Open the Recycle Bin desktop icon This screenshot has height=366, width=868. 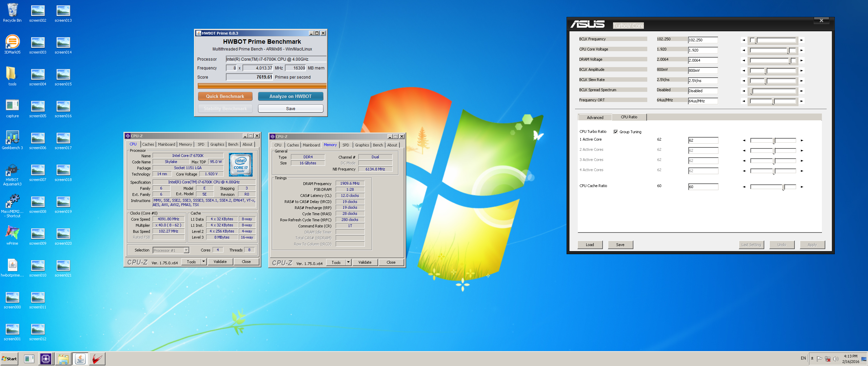coord(12,13)
